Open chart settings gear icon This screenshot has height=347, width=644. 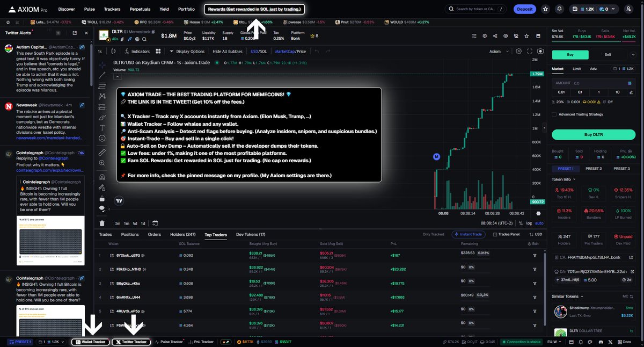click(x=518, y=52)
